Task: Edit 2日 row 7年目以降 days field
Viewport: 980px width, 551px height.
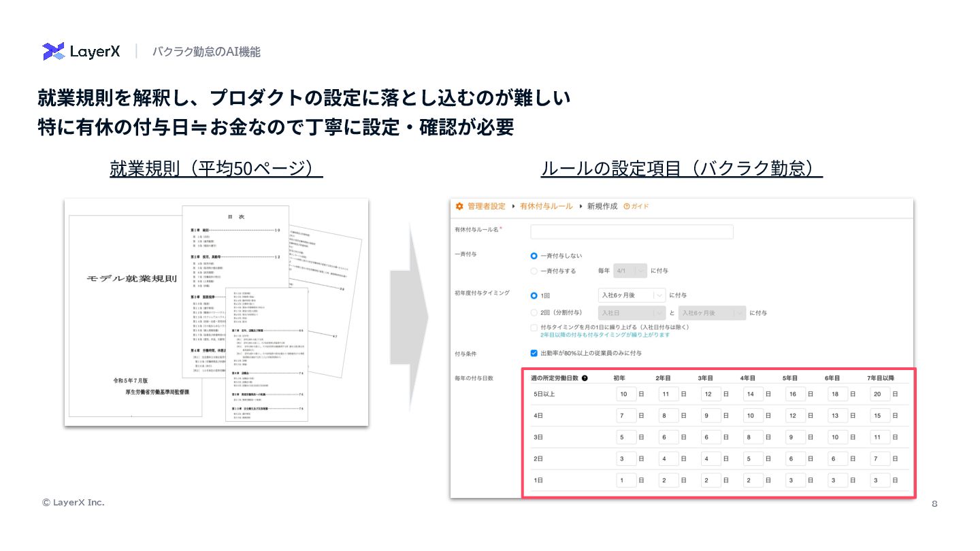Action: pyautogui.click(x=880, y=458)
